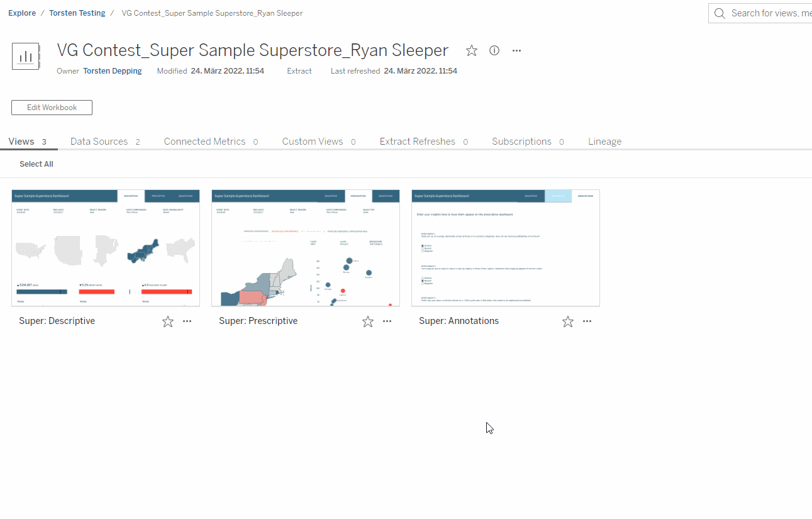Screen dimensions: 812x519
Task: Click the Modified date 24. März 2022
Action: click(x=228, y=71)
